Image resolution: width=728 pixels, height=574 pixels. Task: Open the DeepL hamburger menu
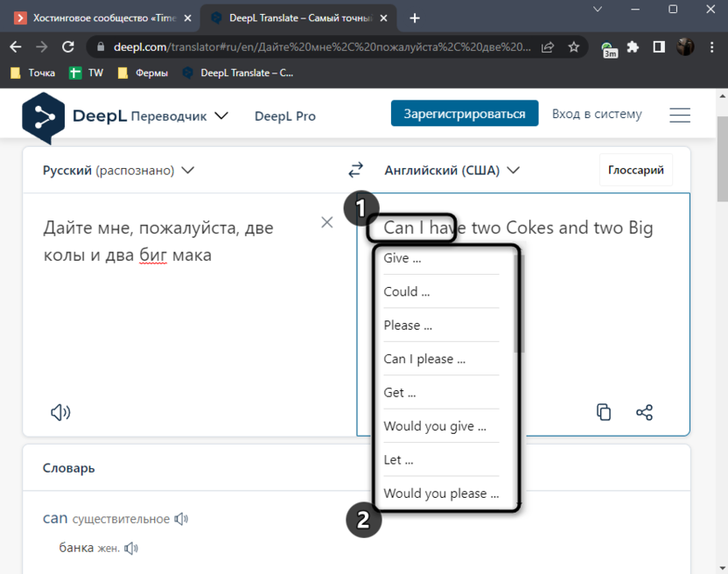pos(679,115)
